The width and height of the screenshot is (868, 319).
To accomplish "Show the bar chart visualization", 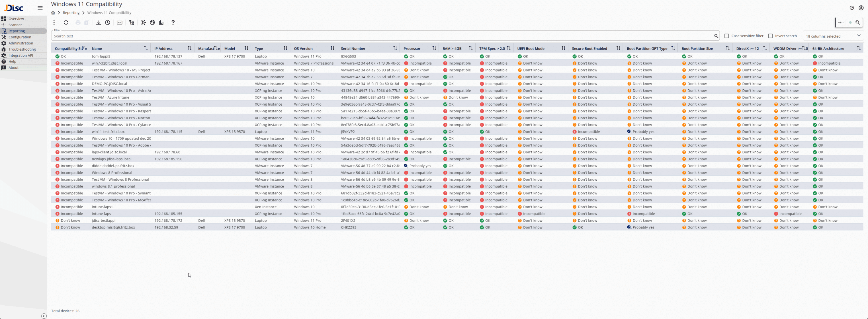I will pos(161,22).
